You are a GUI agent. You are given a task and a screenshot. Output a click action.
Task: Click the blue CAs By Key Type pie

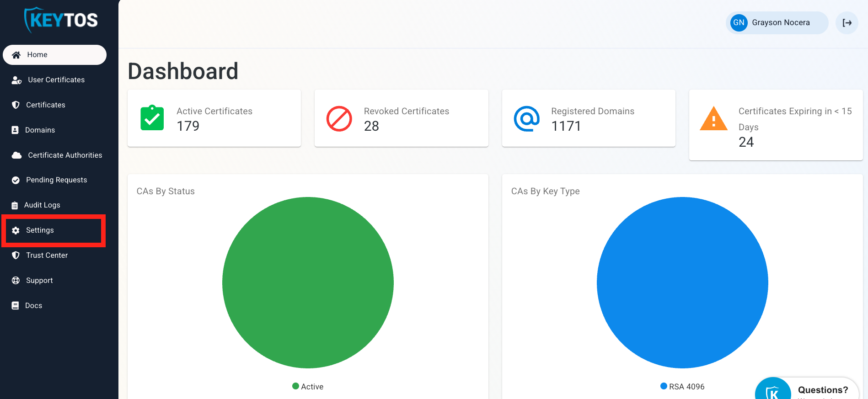(682, 282)
